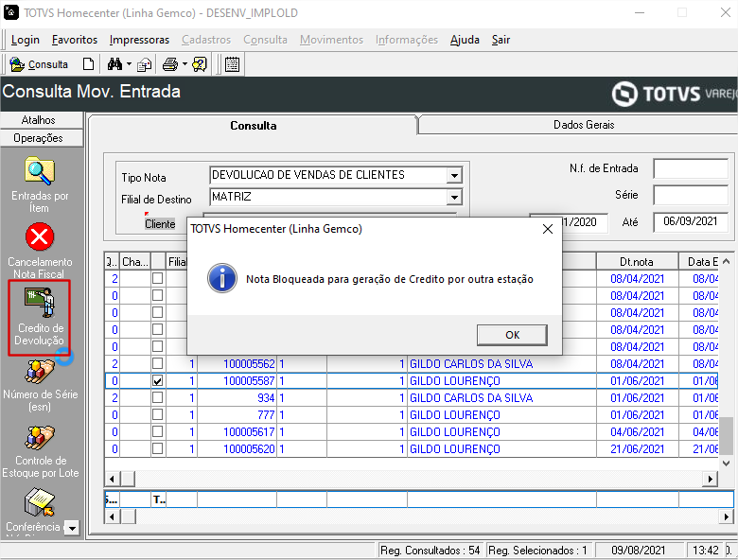Expand the Filial de Destino dropdown
The image size is (738, 560).
(x=454, y=197)
